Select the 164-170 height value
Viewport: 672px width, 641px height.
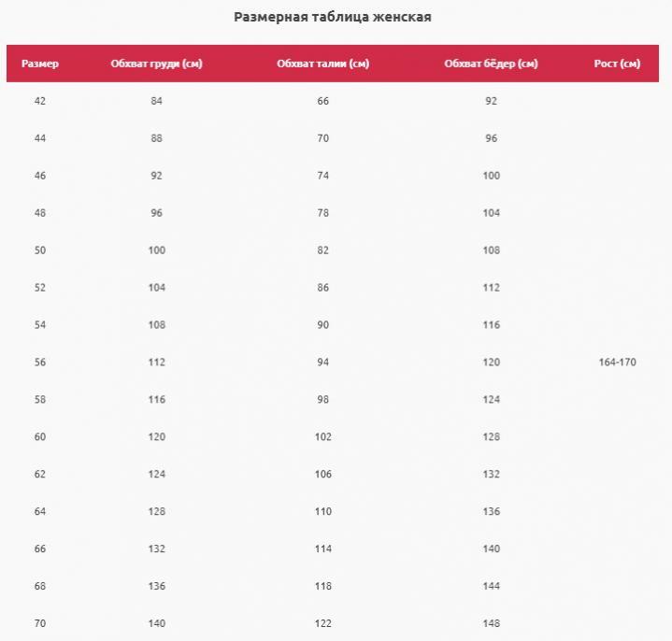click(x=617, y=363)
